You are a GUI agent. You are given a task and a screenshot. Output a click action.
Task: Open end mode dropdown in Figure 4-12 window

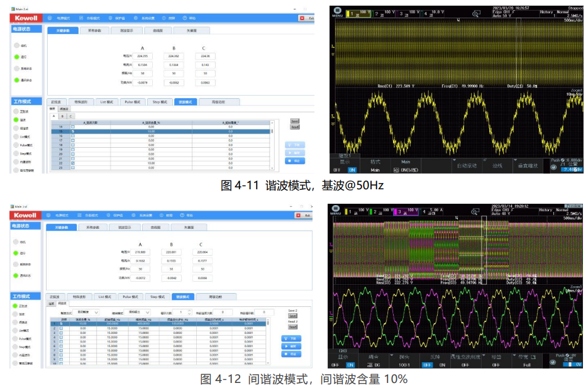pos(136,312)
